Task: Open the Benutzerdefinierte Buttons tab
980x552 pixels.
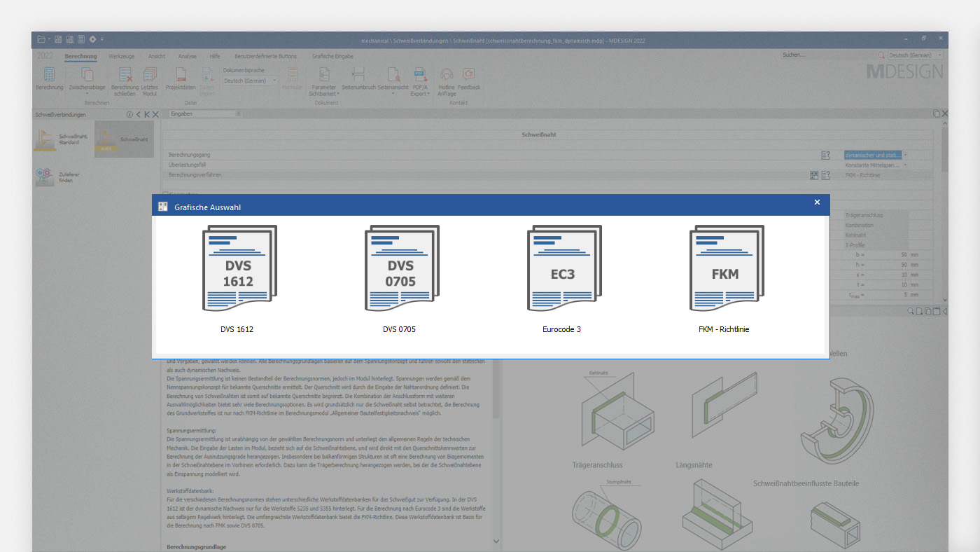Action: click(265, 56)
